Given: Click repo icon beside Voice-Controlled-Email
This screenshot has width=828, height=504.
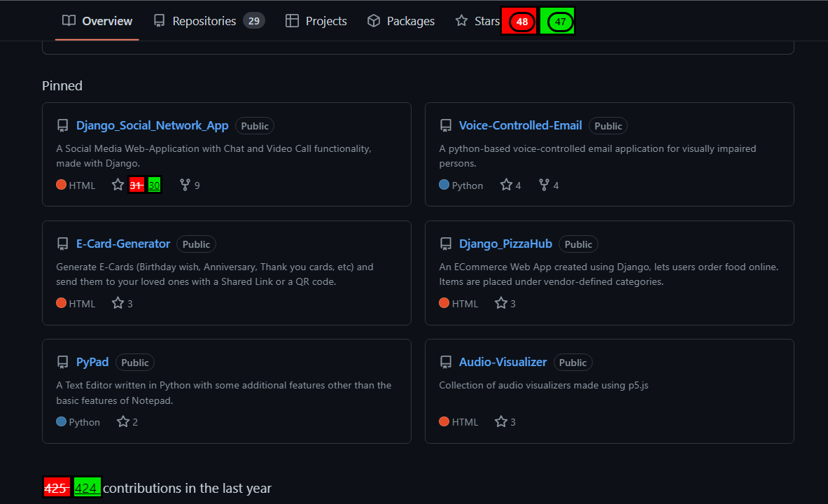Looking at the screenshot, I should [x=446, y=126].
